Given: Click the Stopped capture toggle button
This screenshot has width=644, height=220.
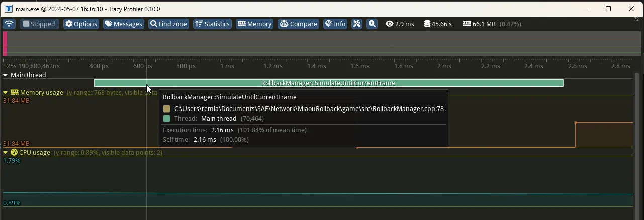Looking at the screenshot, I should click(x=39, y=24).
